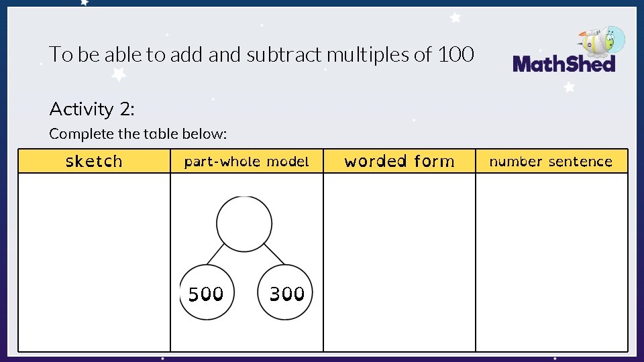Click the blank worded form cell

click(399, 262)
